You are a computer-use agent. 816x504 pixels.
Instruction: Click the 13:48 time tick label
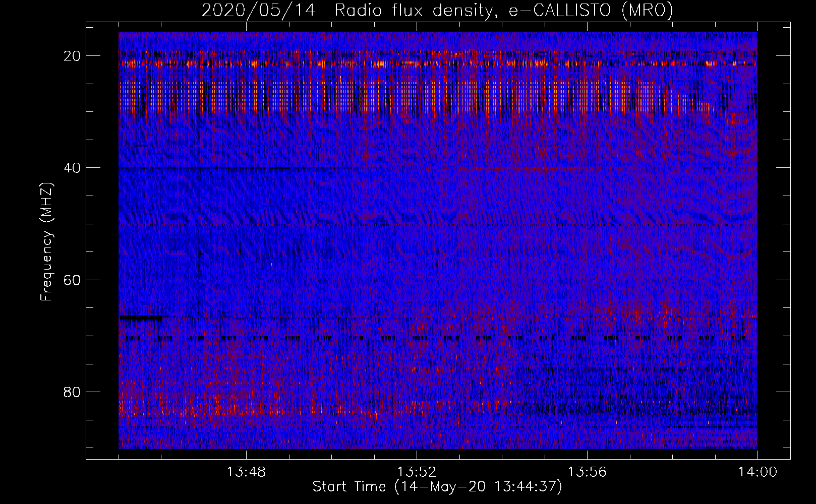coord(246,472)
